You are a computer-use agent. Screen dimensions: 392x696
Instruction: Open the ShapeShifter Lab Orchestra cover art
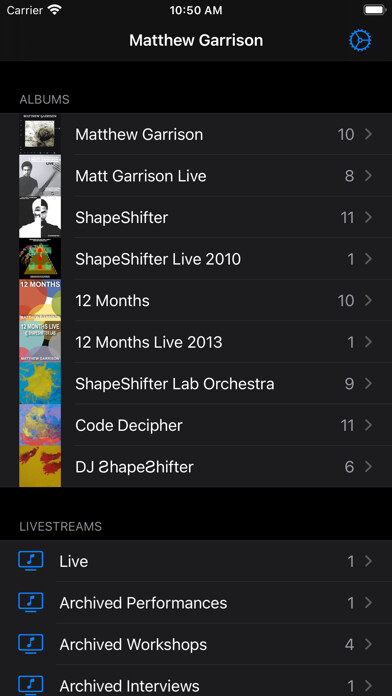[x=40, y=384]
